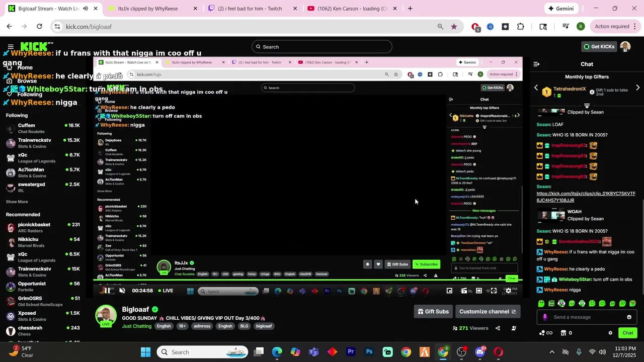Open the user profile avatar menu
Viewport: 644px width, 362px height.
pyautogui.click(x=625, y=47)
